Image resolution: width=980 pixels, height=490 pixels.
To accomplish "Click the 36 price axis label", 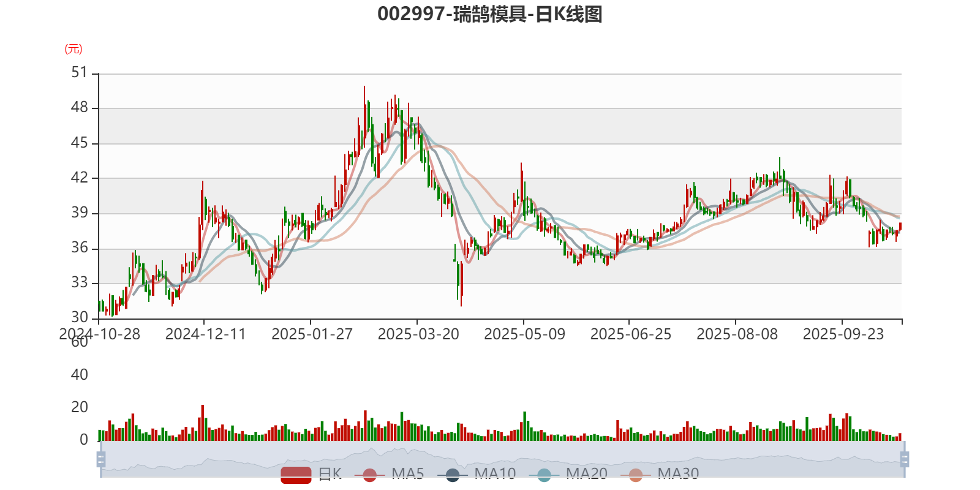I will point(80,248).
